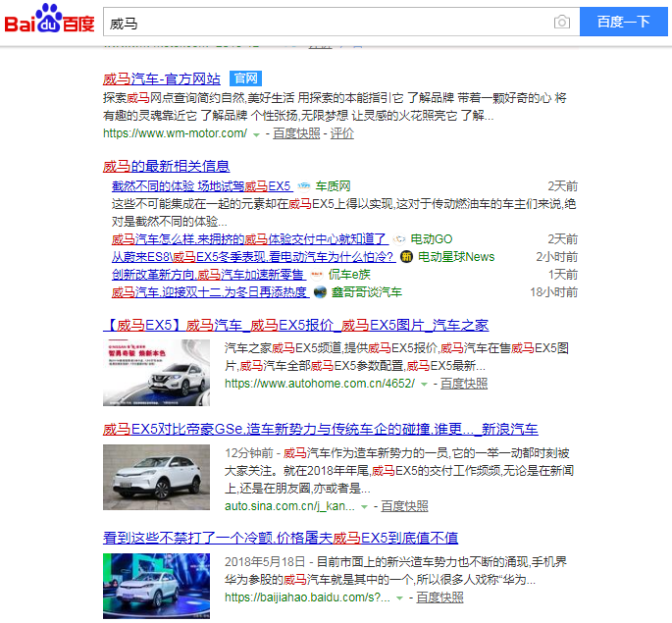
Task: Open 百度快照 for baijiahao result
Action: [x=439, y=597]
